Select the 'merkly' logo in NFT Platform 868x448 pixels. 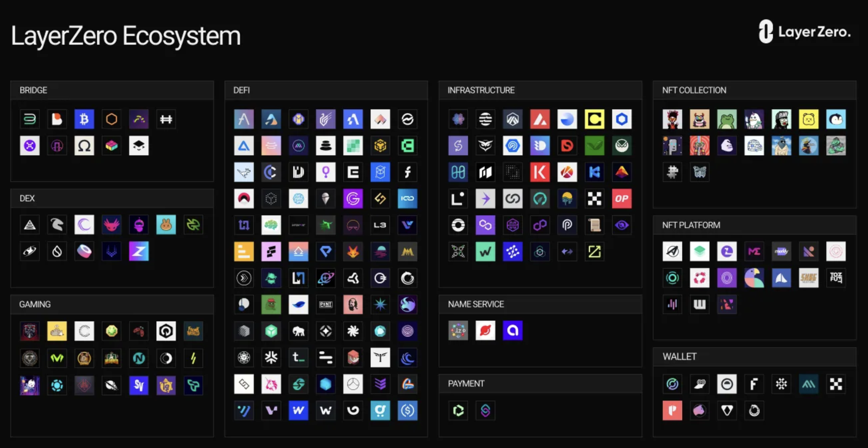781,251
